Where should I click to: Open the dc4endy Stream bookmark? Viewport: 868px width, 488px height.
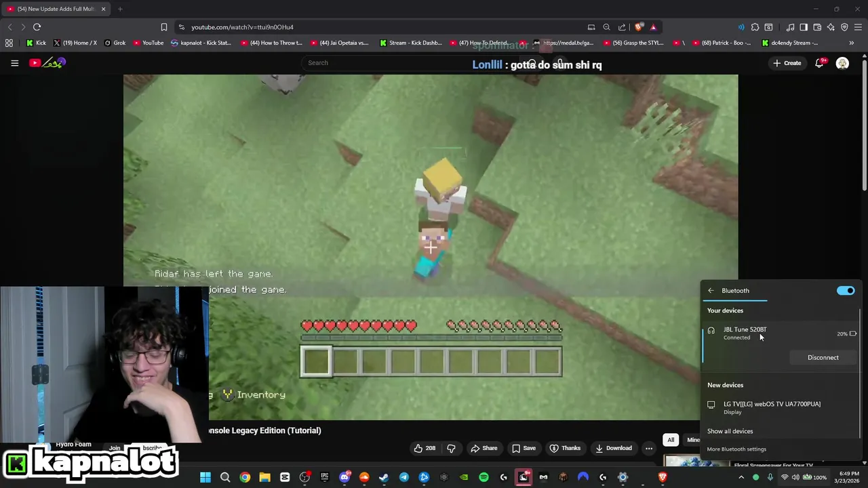791,43
